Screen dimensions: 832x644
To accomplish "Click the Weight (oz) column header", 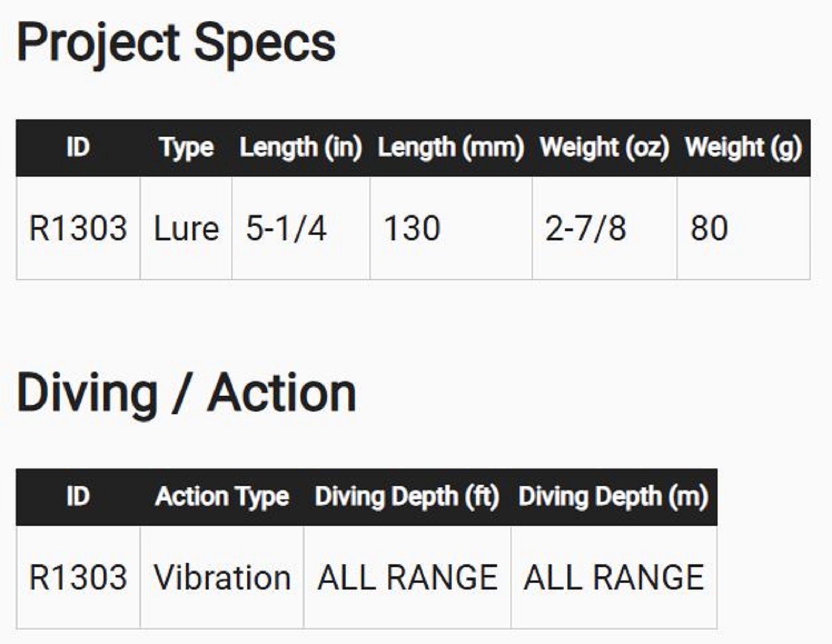I will [x=604, y=148].
